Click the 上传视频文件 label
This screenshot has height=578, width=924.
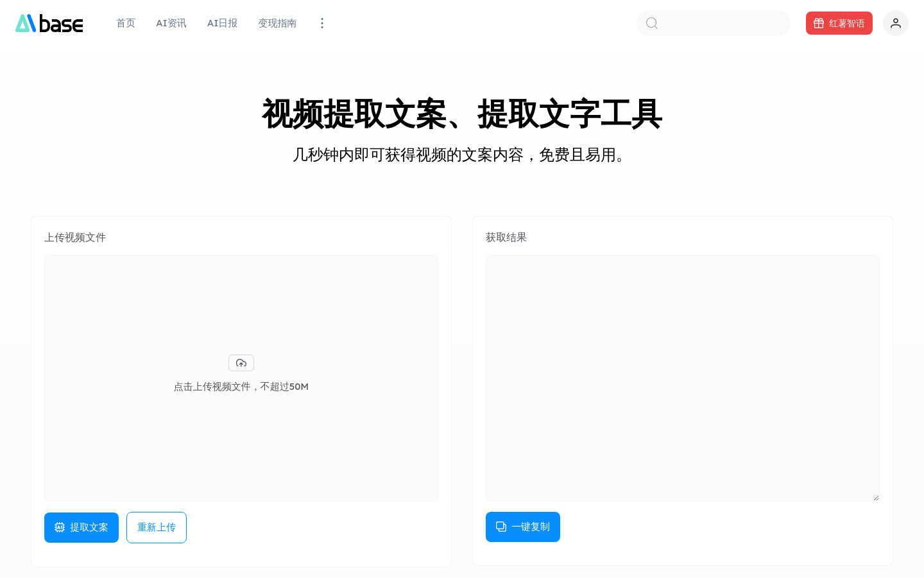pyautogui.click(x=75, y=238)
